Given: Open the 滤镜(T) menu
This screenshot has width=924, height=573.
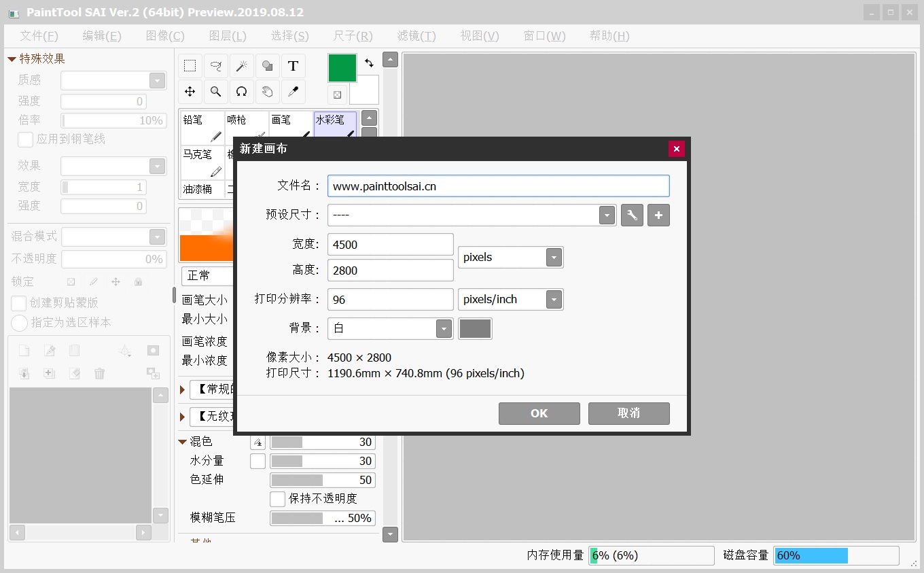Looking at the screenshot, I should tap(416, 36).
